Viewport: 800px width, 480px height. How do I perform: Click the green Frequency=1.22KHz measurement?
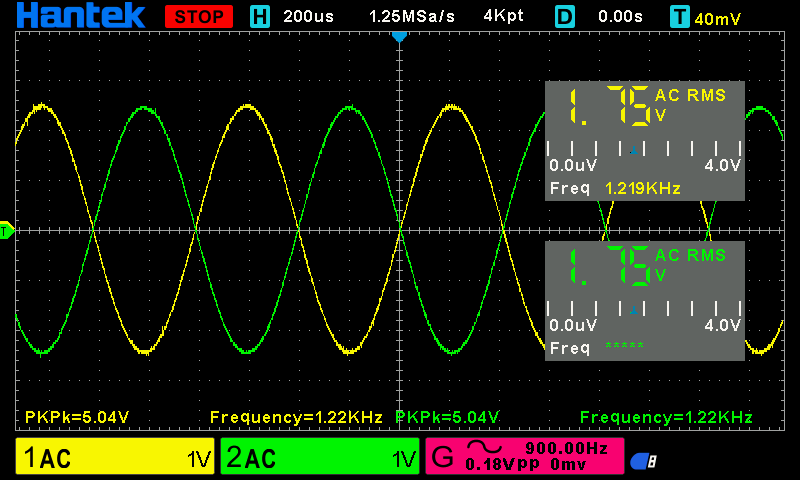tap(666, 417)
